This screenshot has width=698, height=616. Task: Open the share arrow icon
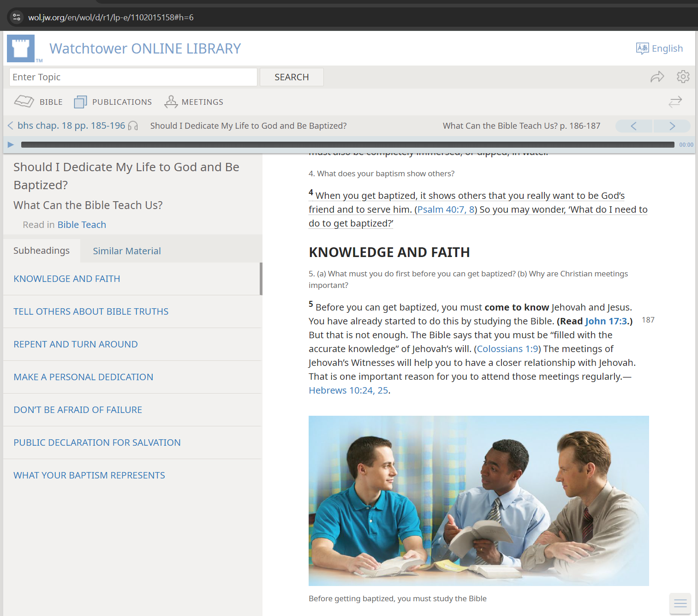click(657, 77)
